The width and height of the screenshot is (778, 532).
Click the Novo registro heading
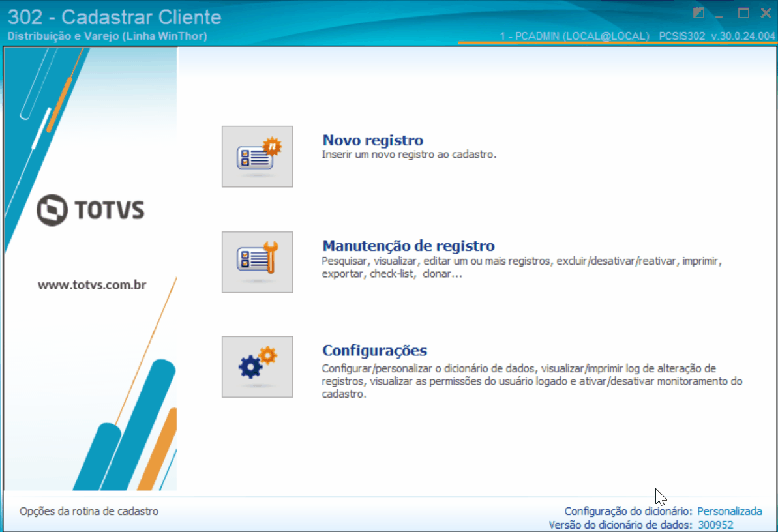point(372,140)
